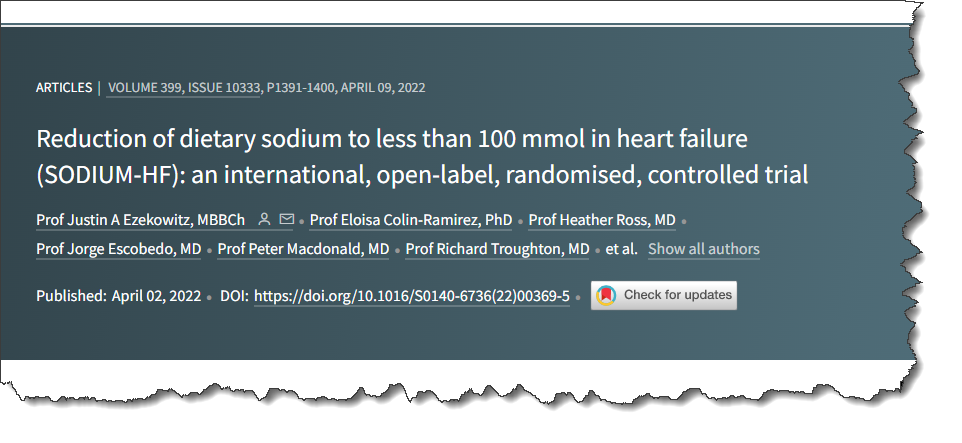The image size is (962, 443).
Task: Click the SODIUM-HF article title
Action: [422, 157]
